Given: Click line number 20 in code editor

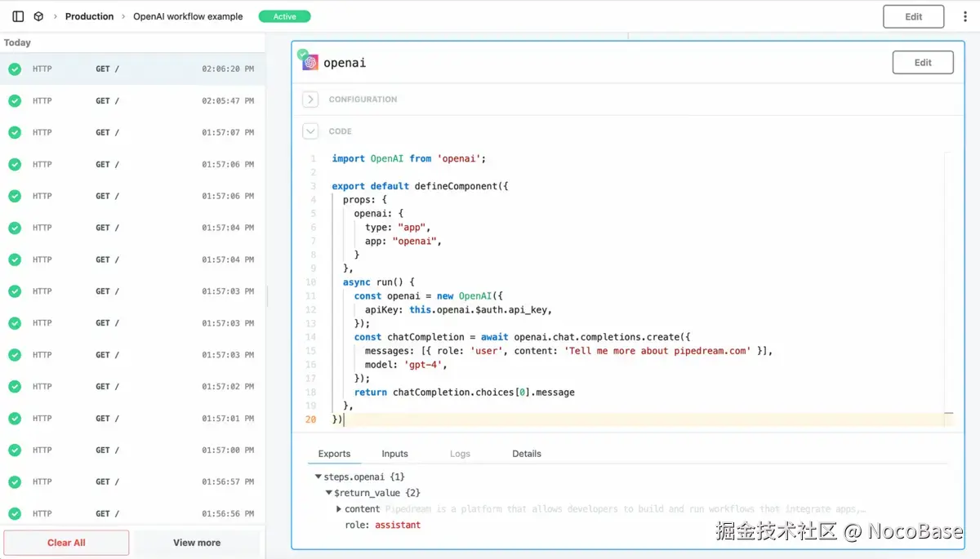Looking at the screenshot, I should click(310, 419).
